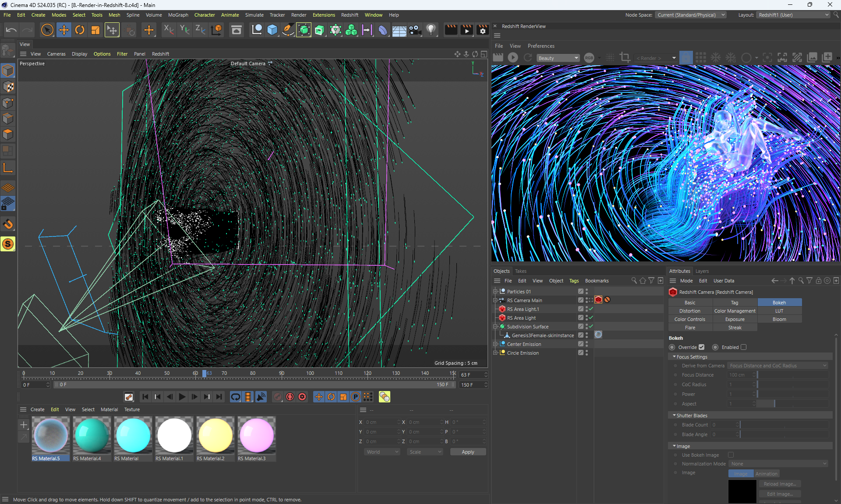Viewport: 841px width, 504px height.
Task: Enable the Bokeh Enabled checkbox
Action: (x=743, y=347)
